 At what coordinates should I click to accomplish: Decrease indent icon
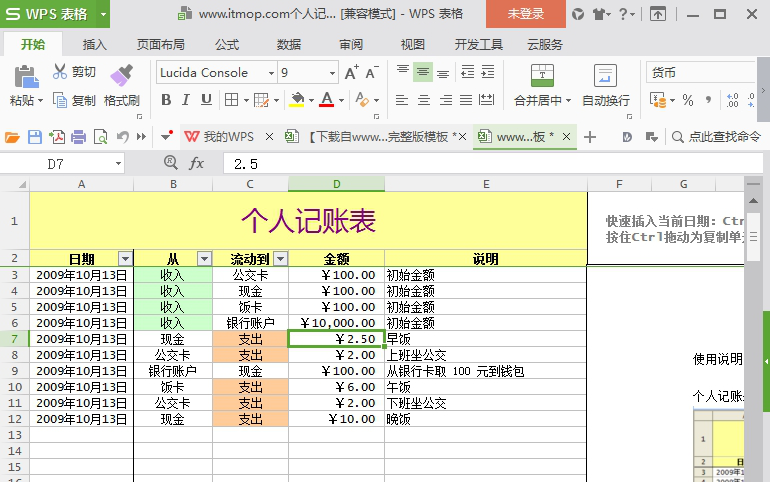pyautogui.click(x=468, y=72)
